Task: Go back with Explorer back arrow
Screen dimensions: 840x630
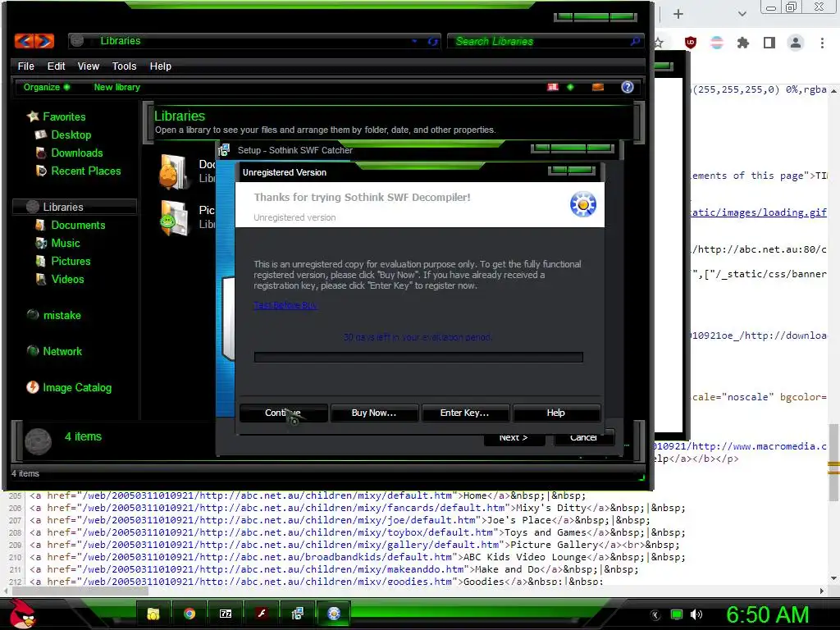Action: point(24,41)
